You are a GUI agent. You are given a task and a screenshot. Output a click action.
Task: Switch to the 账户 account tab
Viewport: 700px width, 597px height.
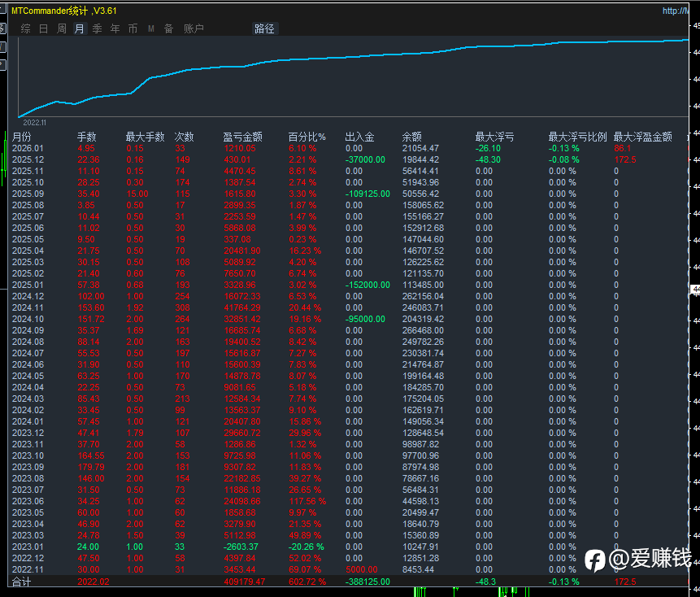[193, 28]
